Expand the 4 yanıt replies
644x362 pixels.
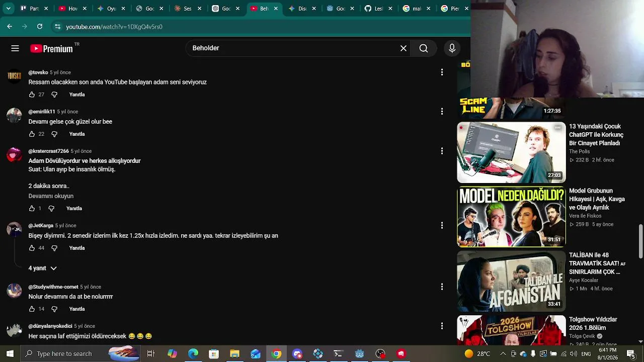coord(43,268)
